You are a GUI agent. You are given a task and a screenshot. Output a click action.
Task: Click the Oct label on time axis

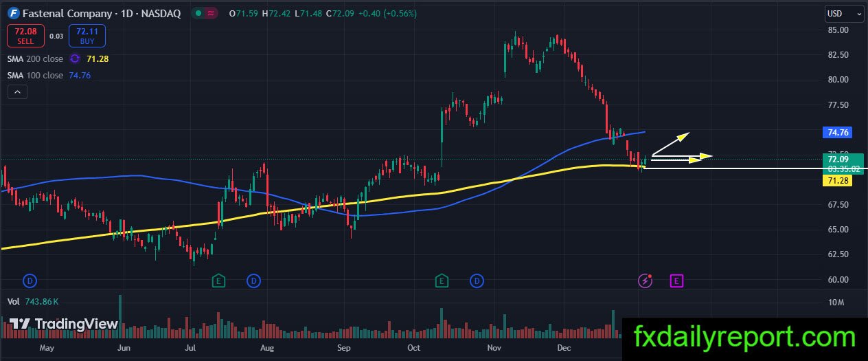coord(413,349)
